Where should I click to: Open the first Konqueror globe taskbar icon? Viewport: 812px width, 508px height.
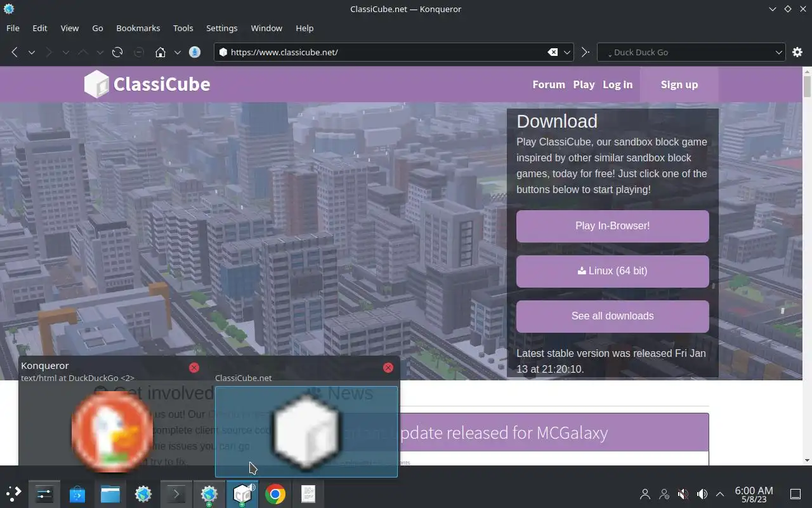[x=143, y=493]
